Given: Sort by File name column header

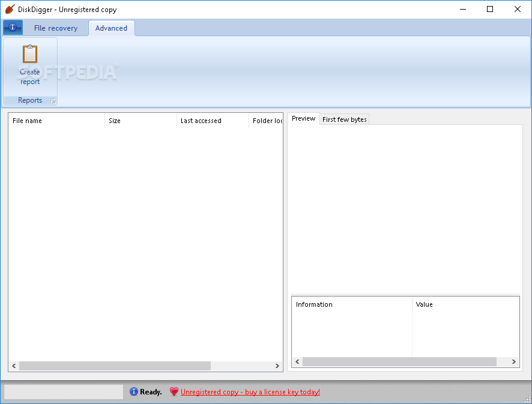Looking at the screenshot, I should 56,121.
